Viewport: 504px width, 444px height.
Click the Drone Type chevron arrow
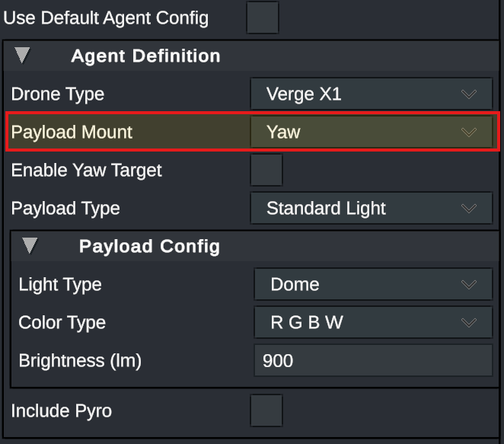click(468, 94)
